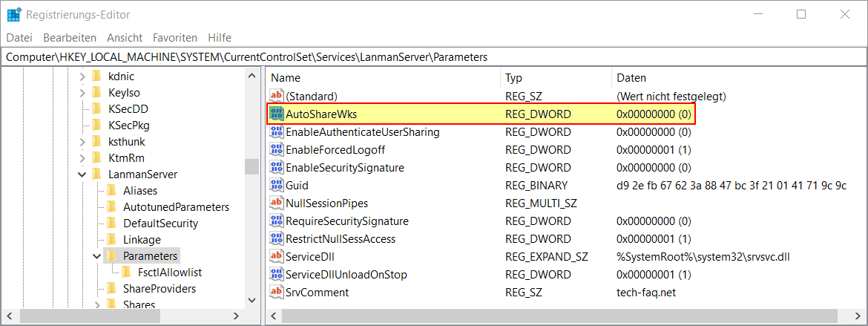Open the Bearbeiten menu
The height and width of the screenshot is (326, 868).
[x=70, y=37]
